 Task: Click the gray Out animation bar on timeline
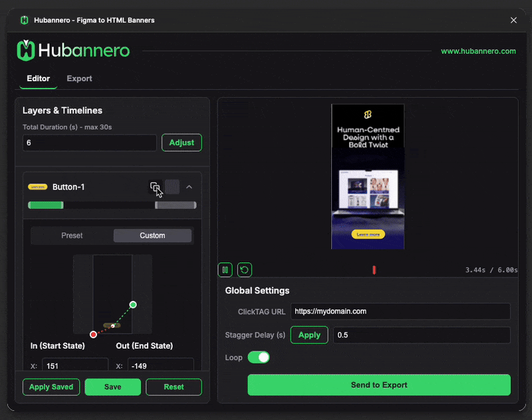[176, 205]
